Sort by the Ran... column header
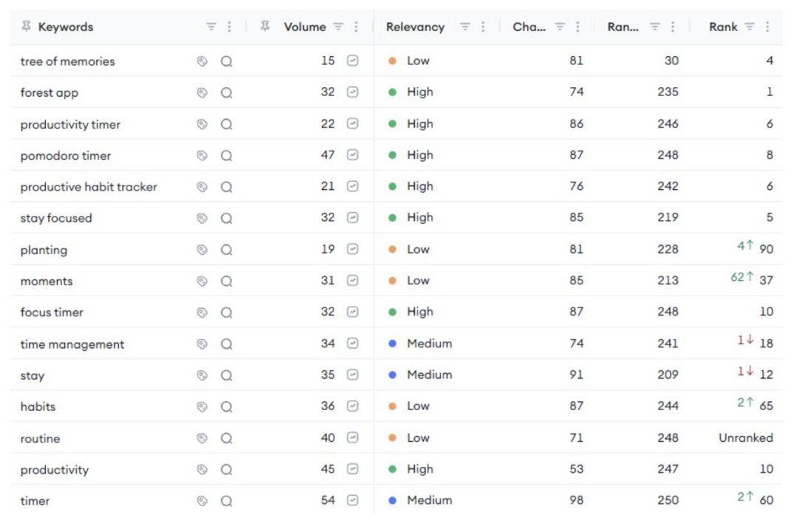 [x=623, y=27]
